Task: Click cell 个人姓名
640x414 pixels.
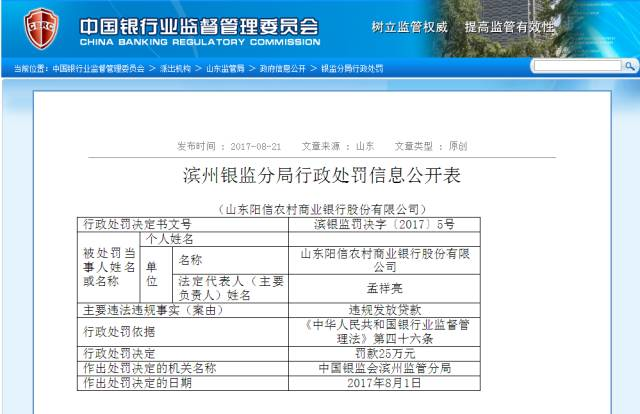Action: (214, 239)
